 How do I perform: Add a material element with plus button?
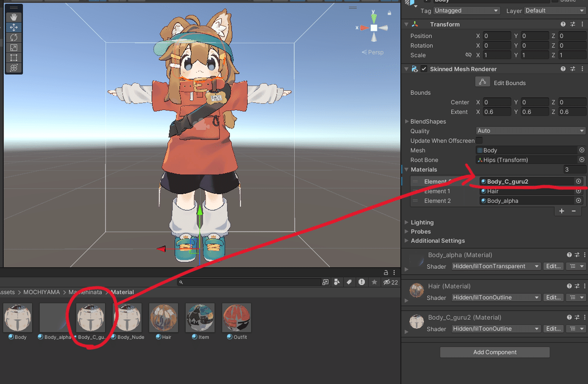click(562, 211)
